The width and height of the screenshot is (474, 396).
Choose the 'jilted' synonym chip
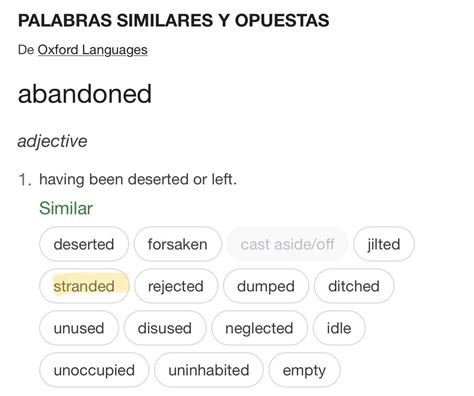click(384, 244)
